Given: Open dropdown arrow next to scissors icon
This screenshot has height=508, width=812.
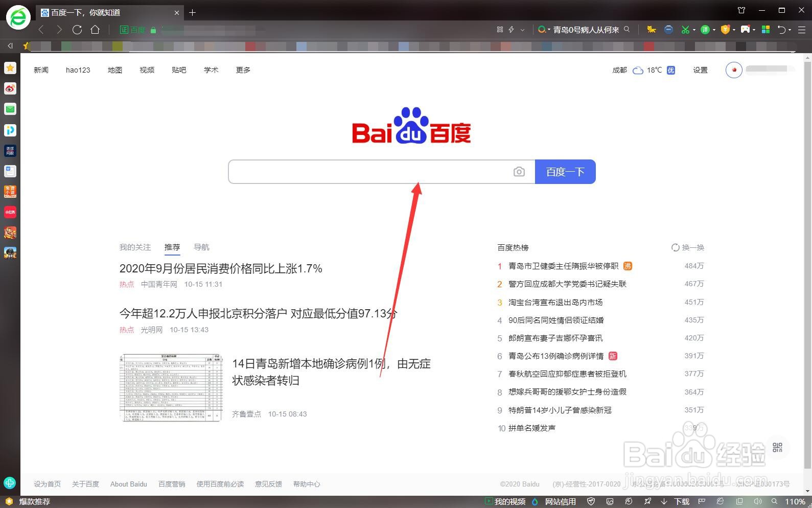Looking at the screenshot, I should click(694, 30).
